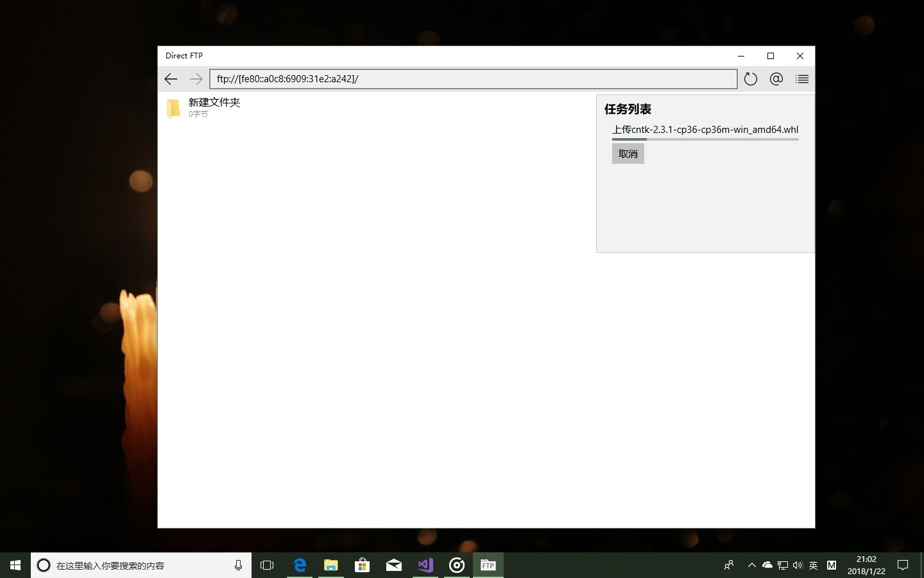Select the 上传cntk-2.3.1 whl task text

point(705,129)
